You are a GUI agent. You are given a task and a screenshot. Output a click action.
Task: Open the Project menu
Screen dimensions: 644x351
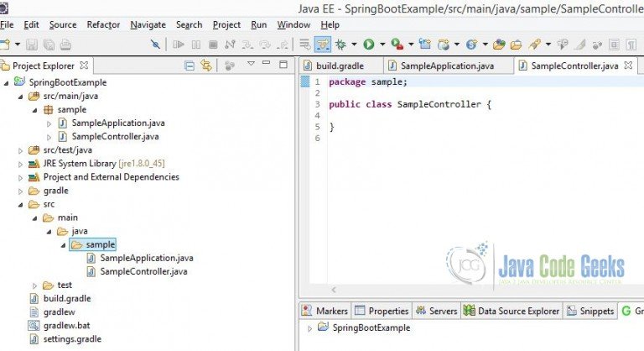click(x=226, y=24)
